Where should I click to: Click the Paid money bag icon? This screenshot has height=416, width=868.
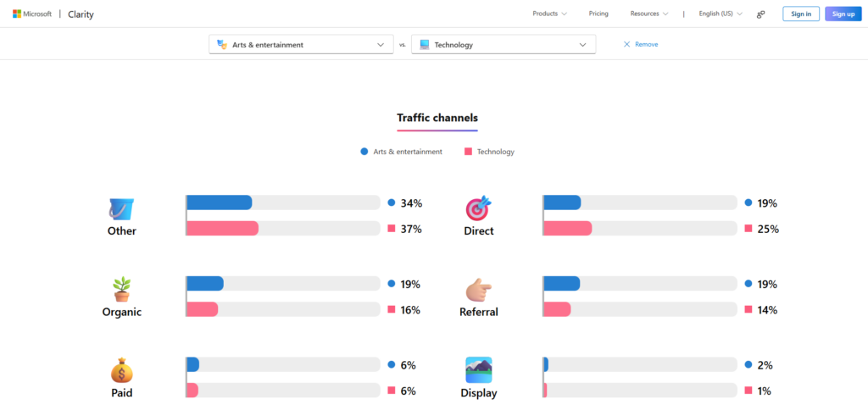coord(121,370)
